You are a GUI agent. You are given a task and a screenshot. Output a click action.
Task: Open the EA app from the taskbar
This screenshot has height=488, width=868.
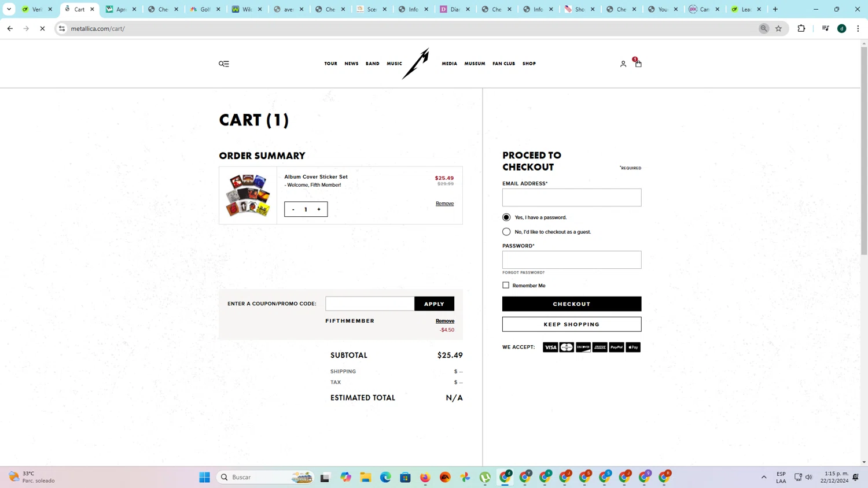coord(445,477)
